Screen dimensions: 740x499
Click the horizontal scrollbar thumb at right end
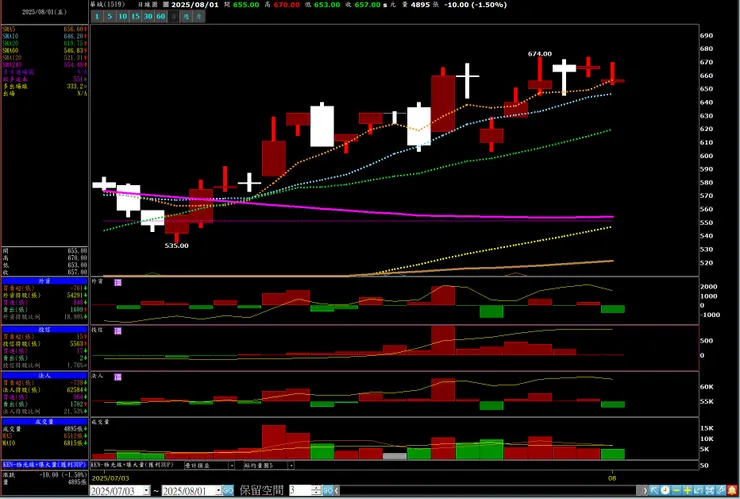[639, 491]
